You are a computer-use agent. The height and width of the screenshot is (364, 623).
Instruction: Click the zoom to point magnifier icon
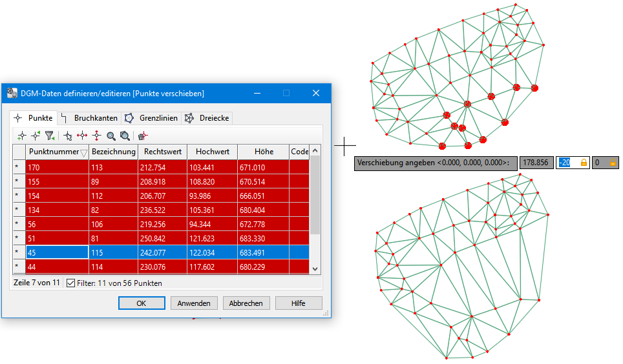click(111, 136)
